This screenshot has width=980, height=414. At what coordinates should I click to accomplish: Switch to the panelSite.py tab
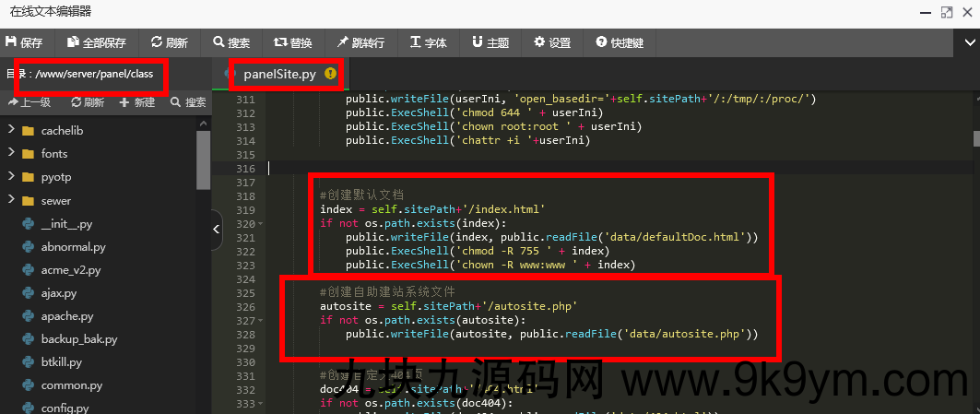[278, 73]
